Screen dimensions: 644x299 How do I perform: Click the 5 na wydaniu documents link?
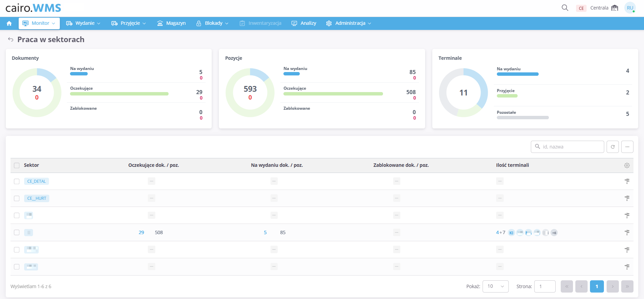pos(265,233)
